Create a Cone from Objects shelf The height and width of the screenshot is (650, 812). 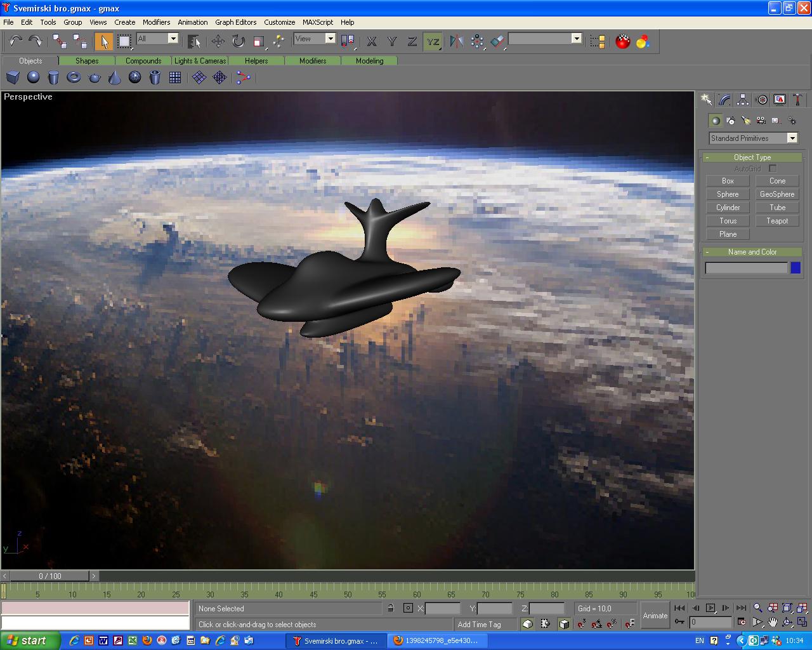pyautogui.click(x=115, y=77)
